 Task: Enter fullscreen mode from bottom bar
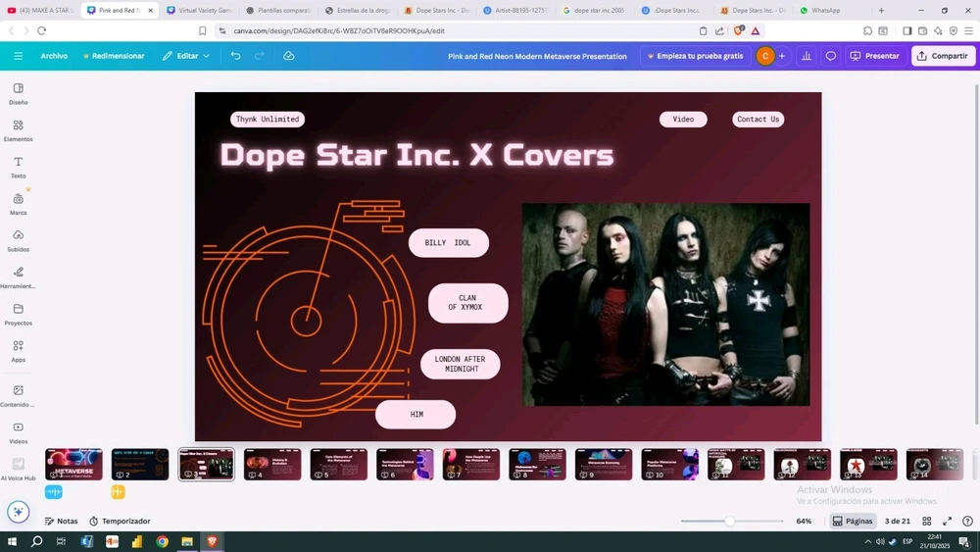tap(948, 522)
